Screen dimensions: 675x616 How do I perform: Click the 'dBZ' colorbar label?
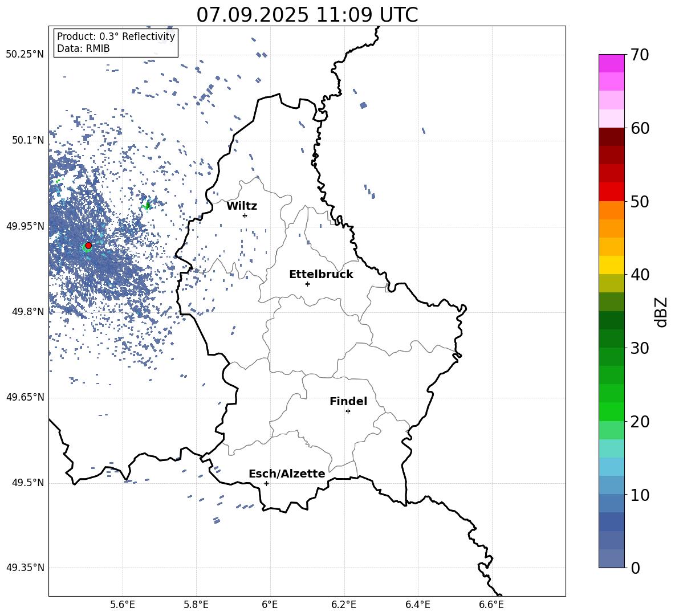[x=661, y=312]
